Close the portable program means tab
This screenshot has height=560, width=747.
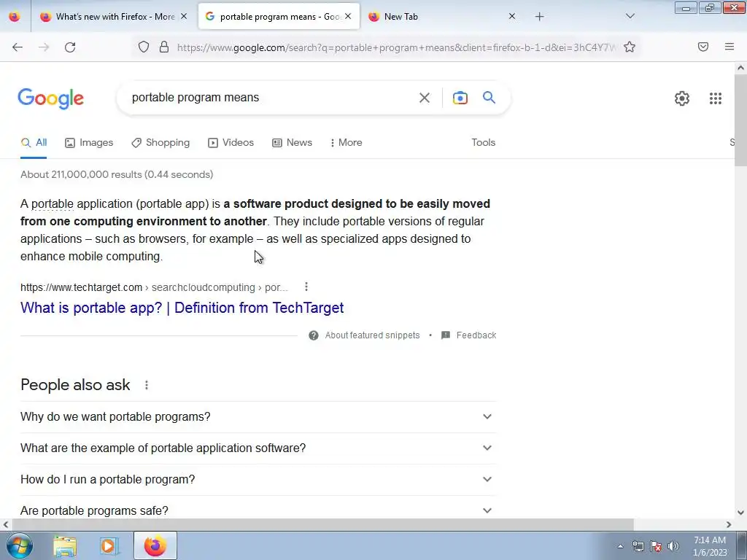[348, 17]
